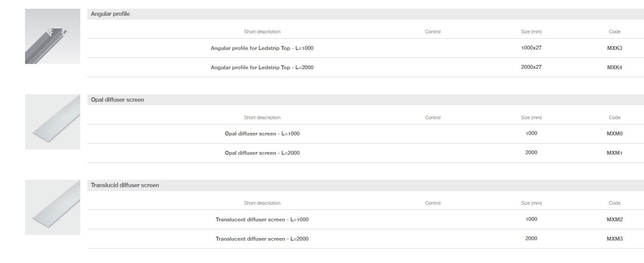Select the Opal diffuser screen header
The image size is (644, 263).
tap(118, 100)
